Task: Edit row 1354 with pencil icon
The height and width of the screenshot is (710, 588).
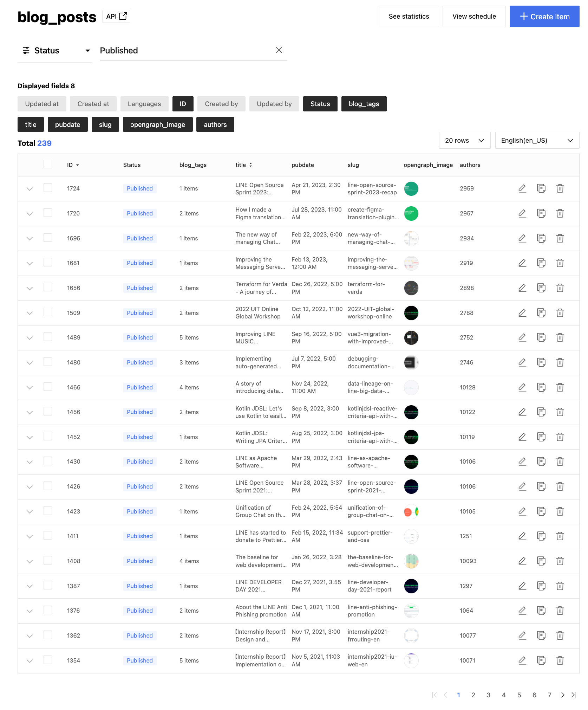Action: click(x=522, y=660)
